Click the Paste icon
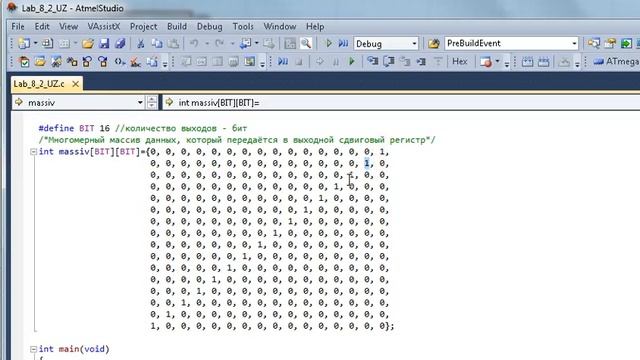 point(173,43)
